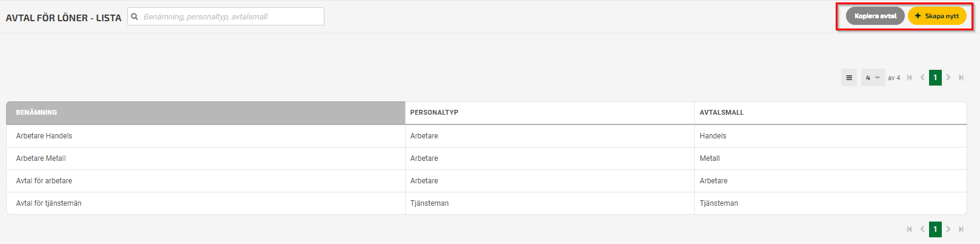Open the Arbetare Handels agreement row
The height and width of the screenshot is (244, 980).
point(486,136)
